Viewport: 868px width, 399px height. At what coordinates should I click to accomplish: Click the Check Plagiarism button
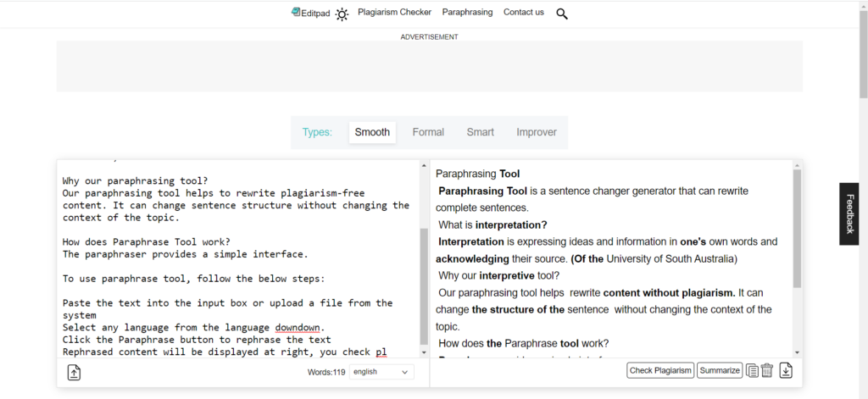click(660, 370)
